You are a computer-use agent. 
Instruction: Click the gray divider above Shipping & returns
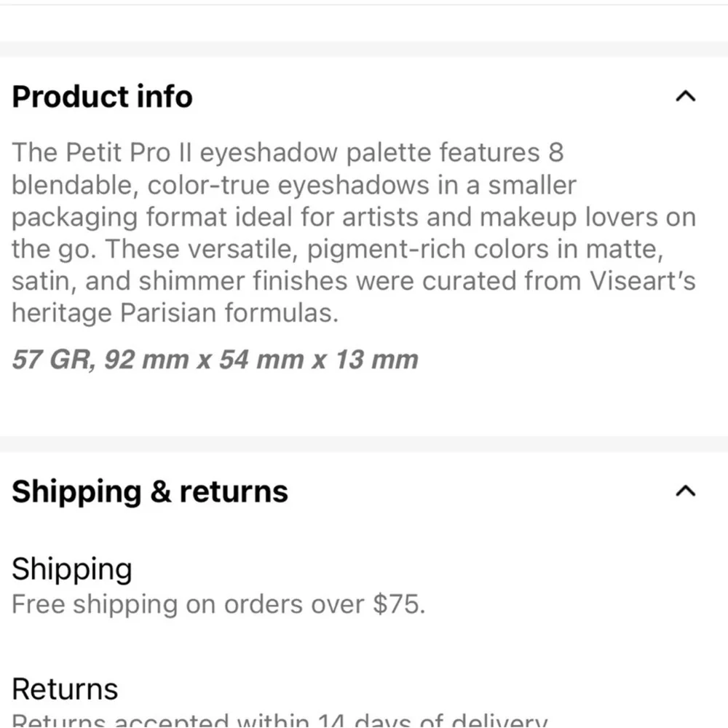[364, 444]
